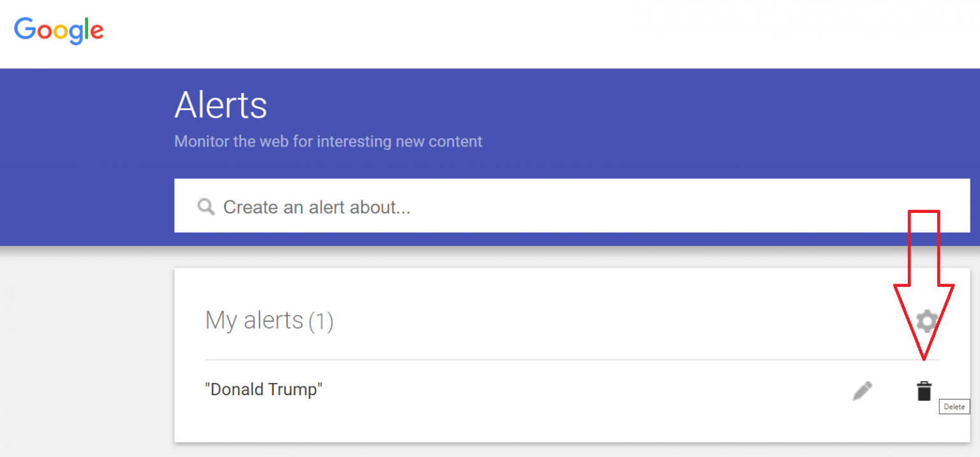
Task: Delete the "Donald Trump" alert via the trash icon
Action: click(924, 390)
